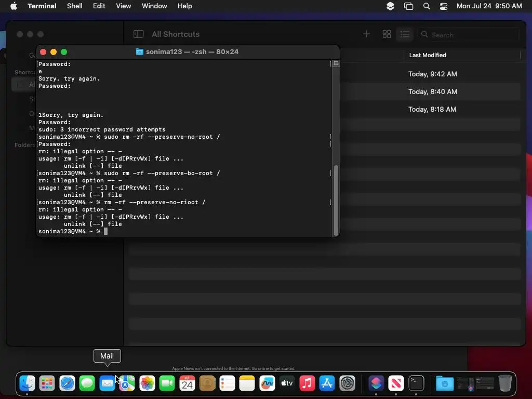This screenshot has height=399, width=532.
Task: Open Mail from the Dock
Action: pyautogui.click(x=107, y=383)
